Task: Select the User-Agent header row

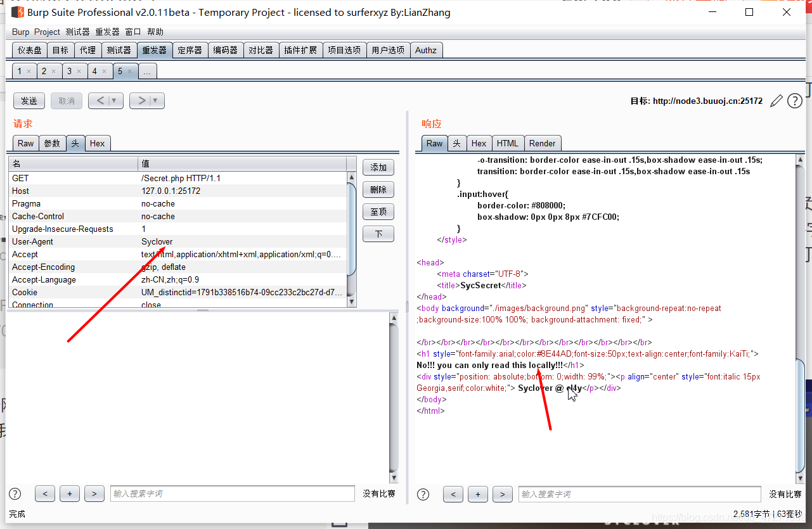Action: coord(178,241)
